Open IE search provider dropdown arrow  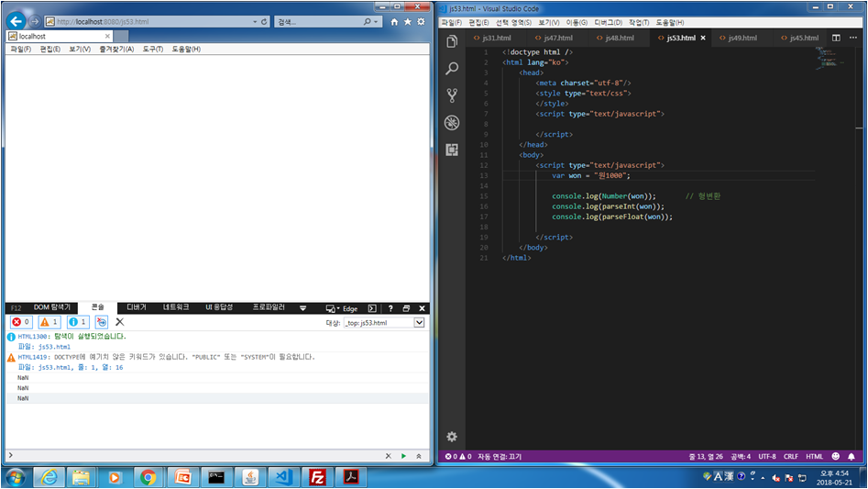point(376,22)
